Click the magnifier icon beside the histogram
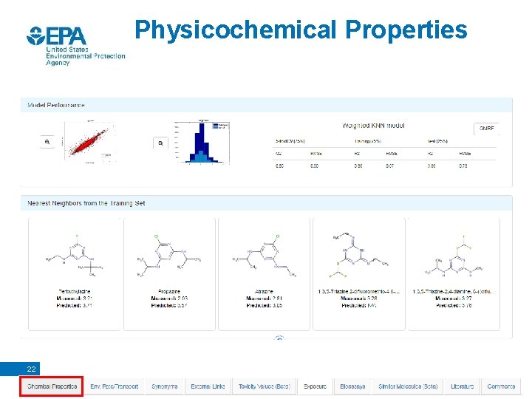 coord(160,143)
